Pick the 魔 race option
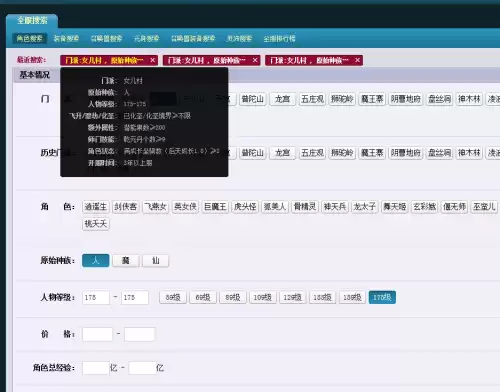Screen dimensions: 500x392 [126, 260]
